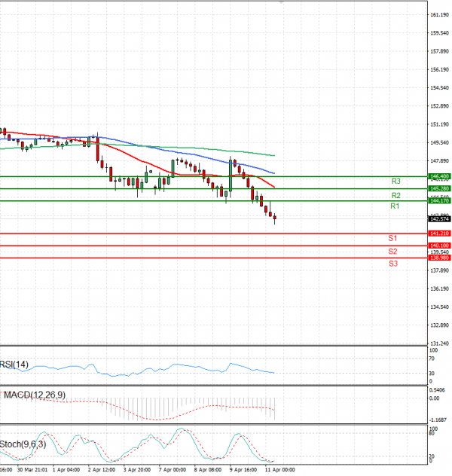Click the 156.190 price axis value
Image resolution: width=452 pixels, height=476 pixels.
pyautogui.click(x=439, y=70)
